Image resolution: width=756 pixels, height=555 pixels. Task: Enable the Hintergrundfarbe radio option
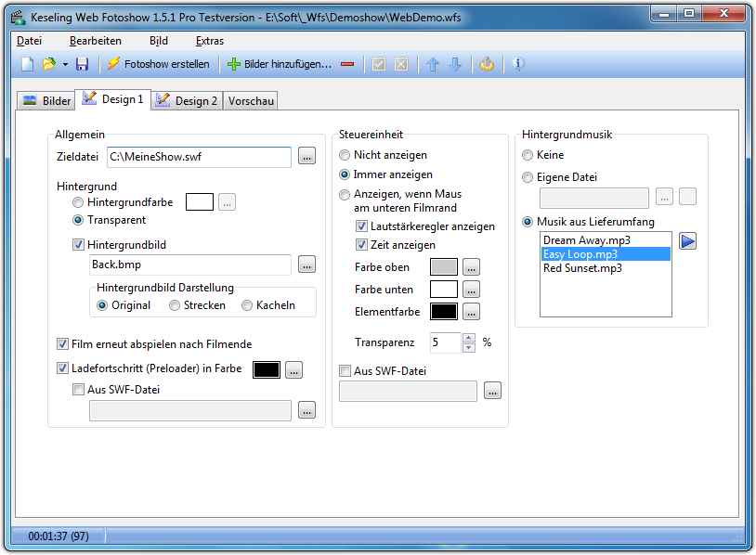coord(78,202)
